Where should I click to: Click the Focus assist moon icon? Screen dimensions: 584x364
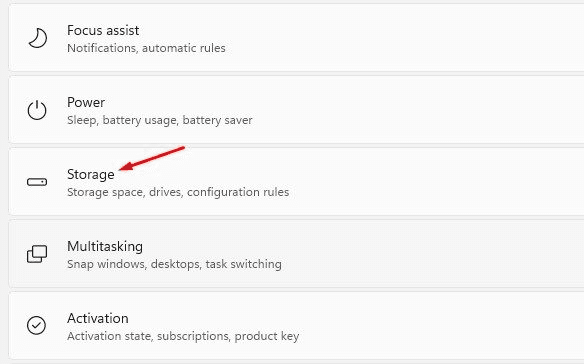coord(38,38)
